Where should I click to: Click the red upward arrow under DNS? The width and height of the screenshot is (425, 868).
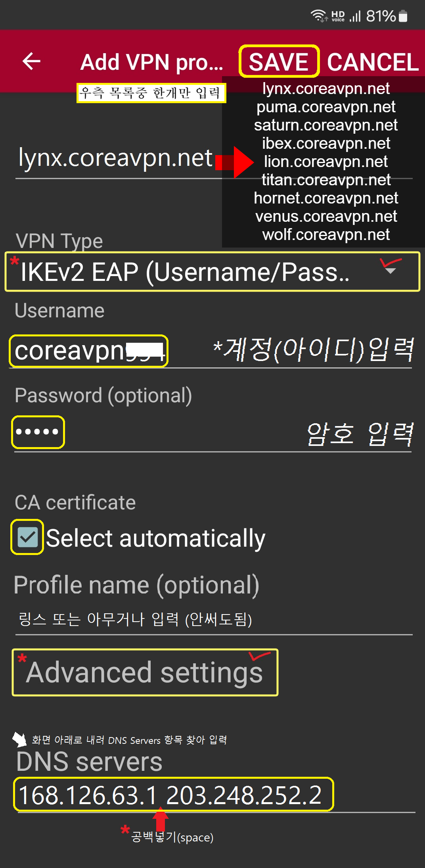[x=161, y=818]
